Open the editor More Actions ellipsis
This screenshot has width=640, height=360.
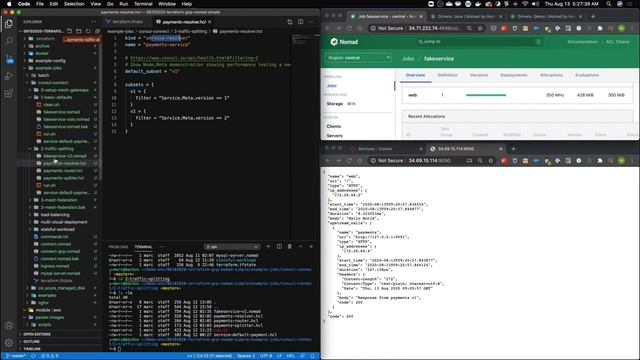click(x=311, y=22)
